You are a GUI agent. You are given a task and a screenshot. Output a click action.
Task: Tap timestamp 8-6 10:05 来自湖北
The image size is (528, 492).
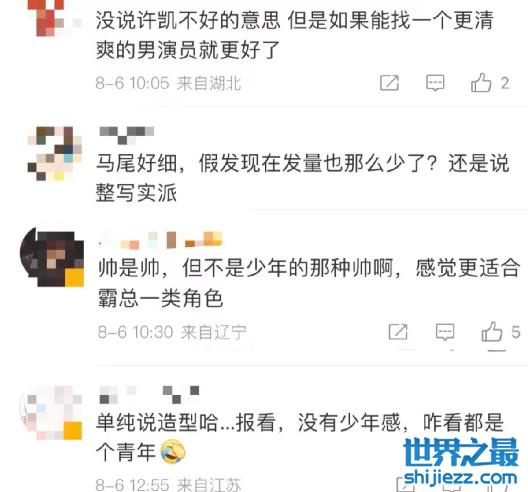click(169, 83)
